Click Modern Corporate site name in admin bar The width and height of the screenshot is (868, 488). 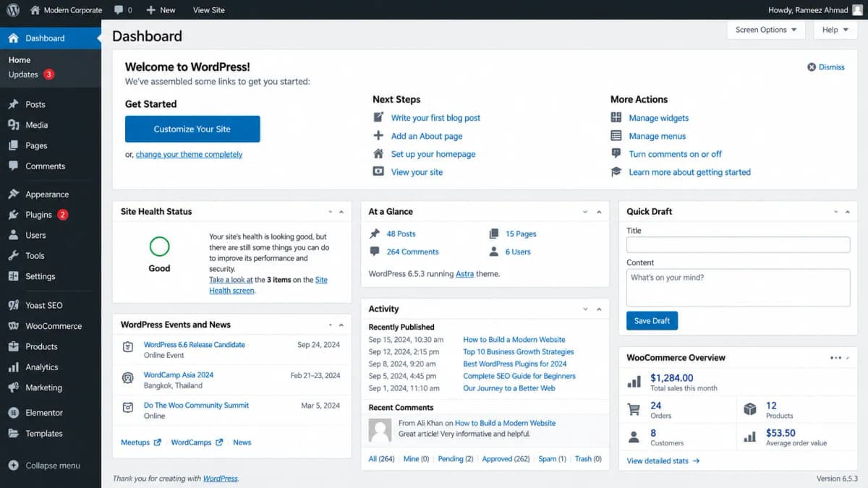point(72,10)
